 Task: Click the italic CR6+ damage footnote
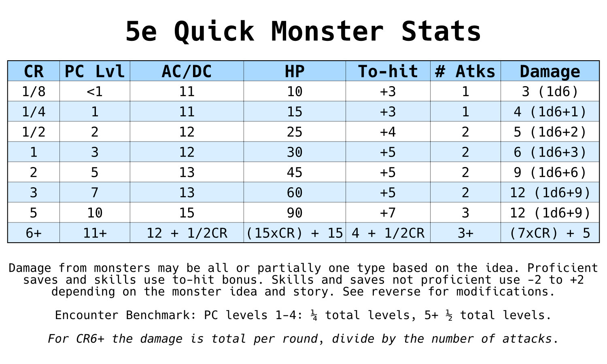[x=303, y=339]
